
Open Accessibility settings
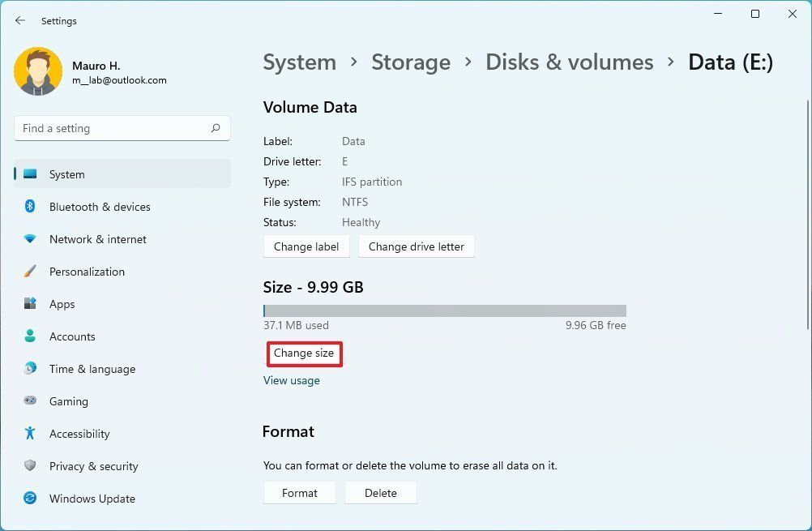point(79,434)
